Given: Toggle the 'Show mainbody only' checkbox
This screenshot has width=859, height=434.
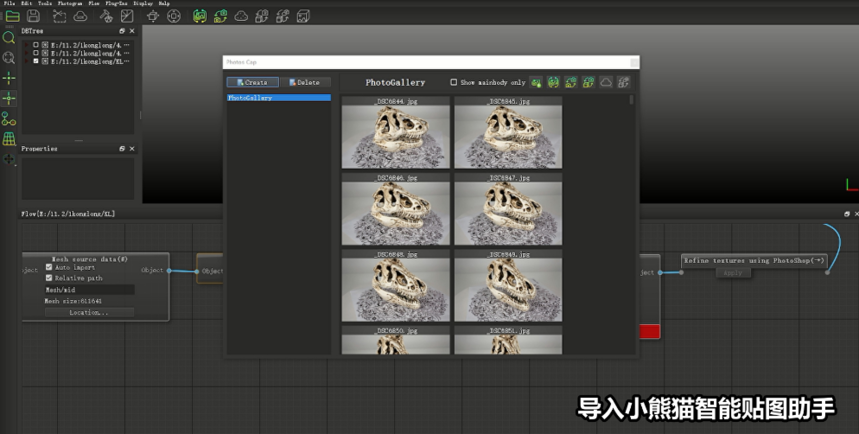Looking at the screenshot, I should tap(454, 82).
